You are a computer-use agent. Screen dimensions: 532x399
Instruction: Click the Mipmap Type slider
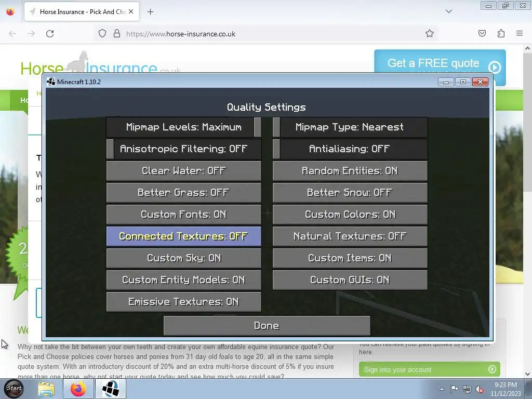[350, 127]
